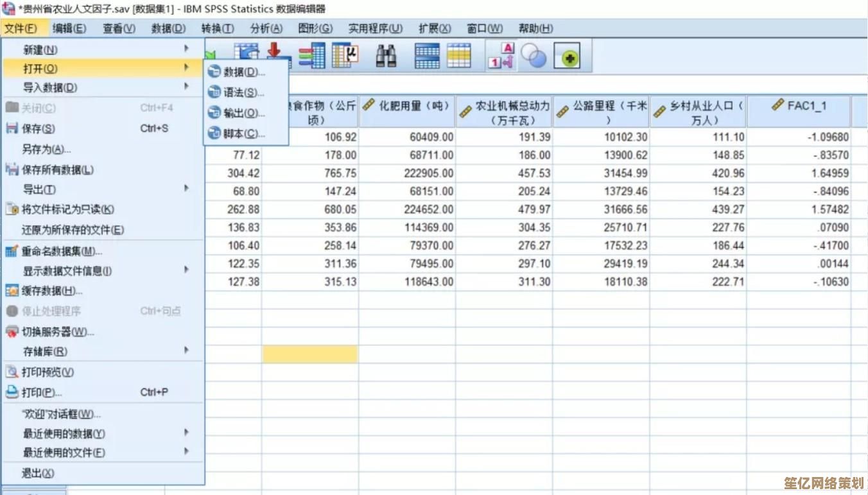The width and height of the screenshot is (868, 495).
Task: Click the Split File toolbar icon
Action: (426, 55)
